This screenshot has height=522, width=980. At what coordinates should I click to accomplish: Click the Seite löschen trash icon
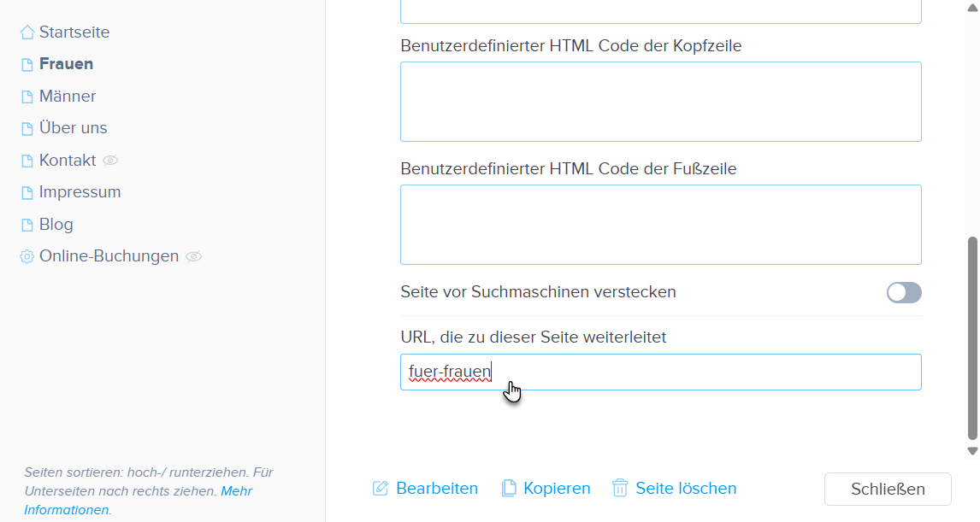[620, 489]
